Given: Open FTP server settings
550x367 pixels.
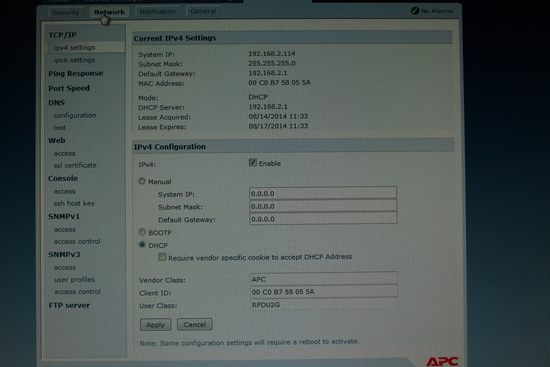Looking at the screenshot, I should coord(69,305).
